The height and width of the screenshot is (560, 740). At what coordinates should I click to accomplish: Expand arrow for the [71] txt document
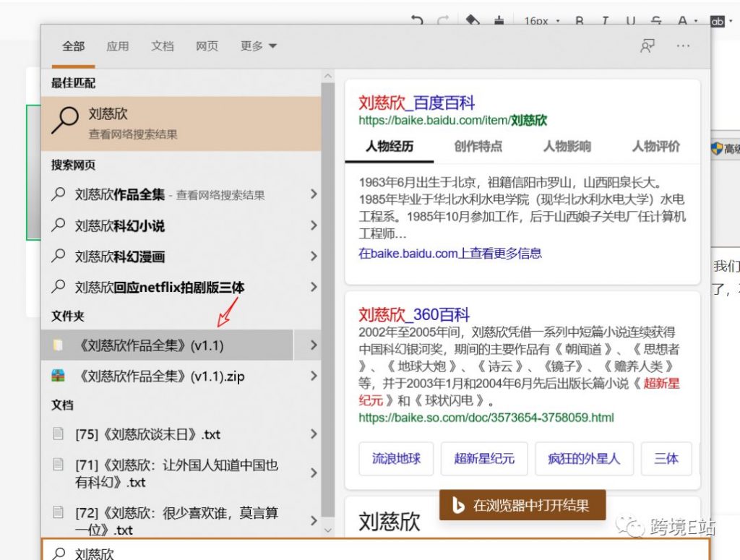click(x=314, y=473)
